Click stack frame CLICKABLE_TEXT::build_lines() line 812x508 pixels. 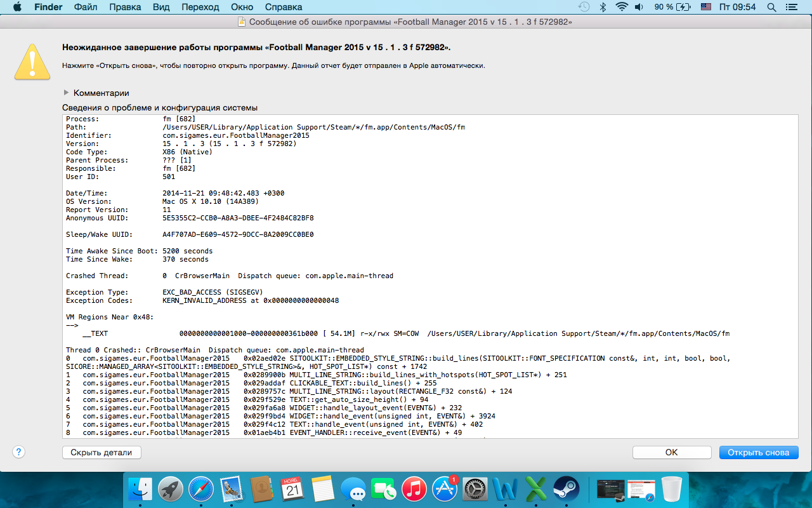(x=251, y=383)
